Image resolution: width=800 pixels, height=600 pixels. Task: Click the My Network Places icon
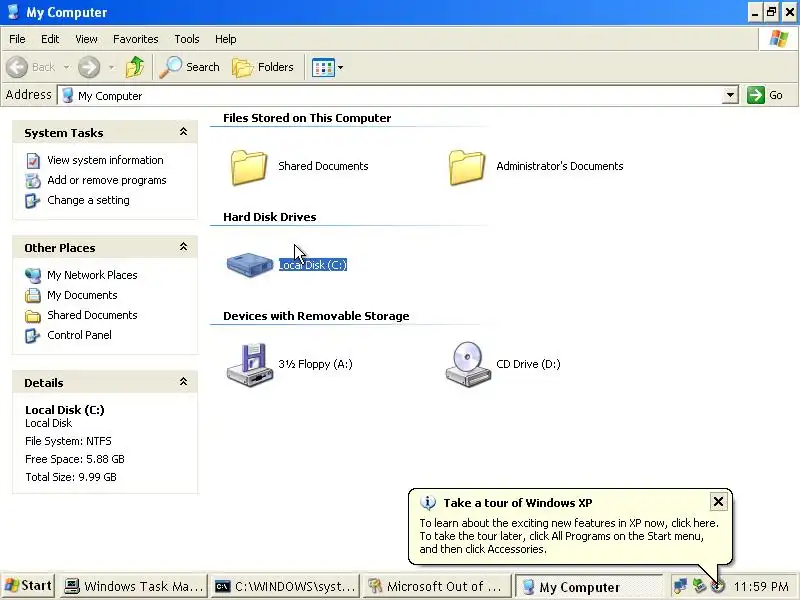33,276
